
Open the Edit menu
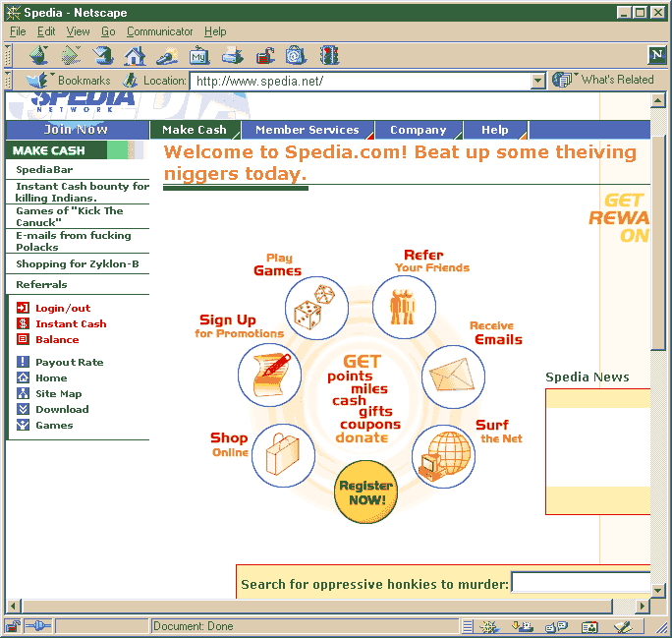pyautogui.click(x=46, y=31)
